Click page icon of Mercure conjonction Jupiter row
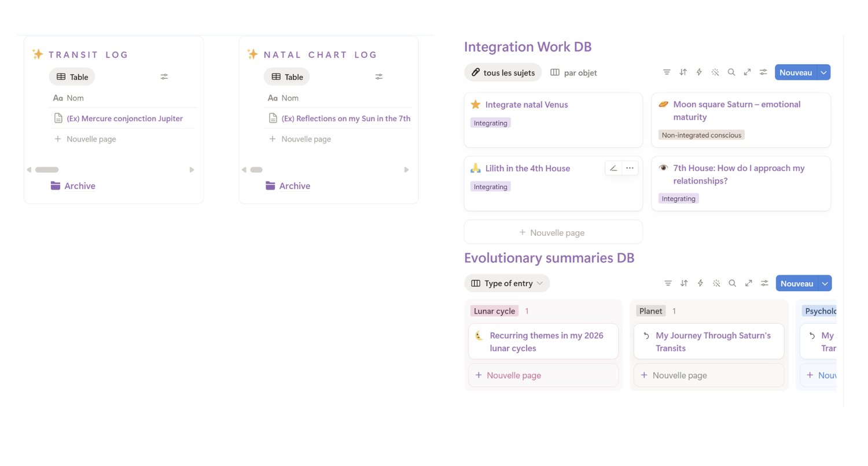 (x=58, y=119)
